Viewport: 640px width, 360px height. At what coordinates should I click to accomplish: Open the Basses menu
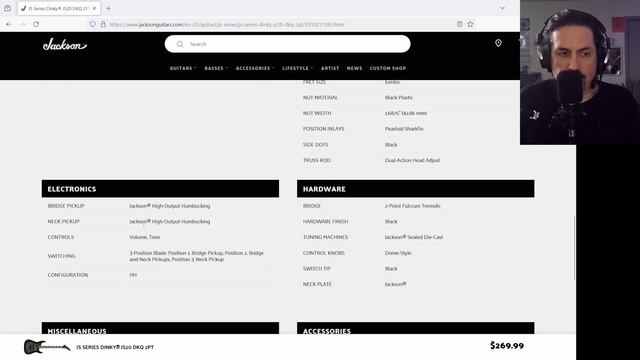click(x=216, y=68)
